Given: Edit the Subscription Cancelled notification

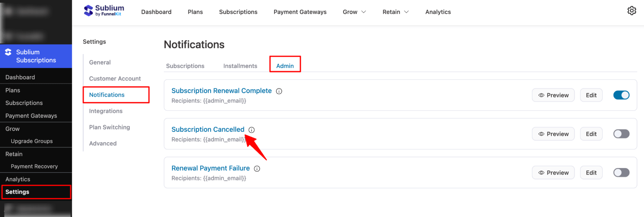Looking at the screenshot, I should (x=591, y=134).
